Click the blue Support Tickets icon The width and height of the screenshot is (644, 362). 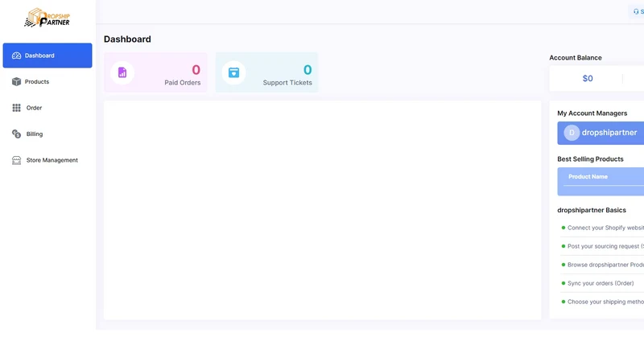(x=233, y=72)
